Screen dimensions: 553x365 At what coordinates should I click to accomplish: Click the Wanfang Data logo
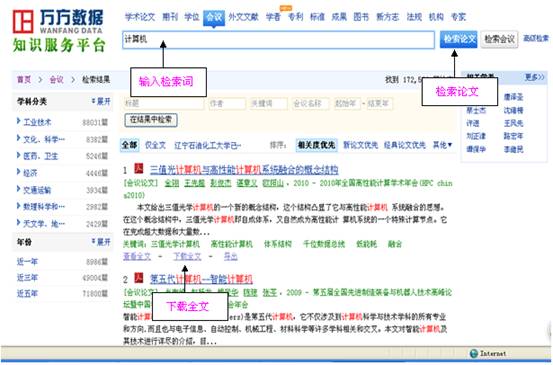tap(58, 22)
